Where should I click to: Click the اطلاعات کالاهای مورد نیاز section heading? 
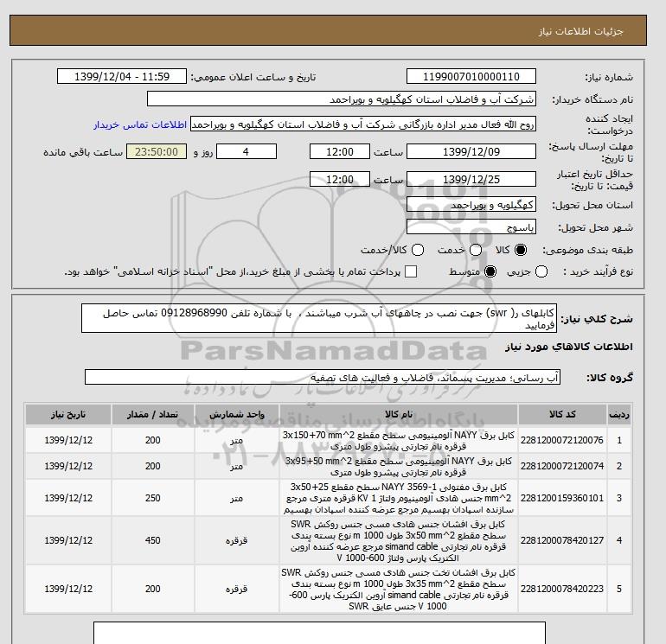click(x=569, y=347)
